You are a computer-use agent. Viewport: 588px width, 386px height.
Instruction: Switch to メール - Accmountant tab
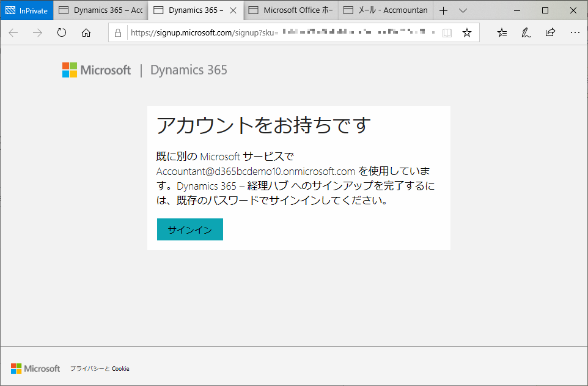(x=386, y=10)
